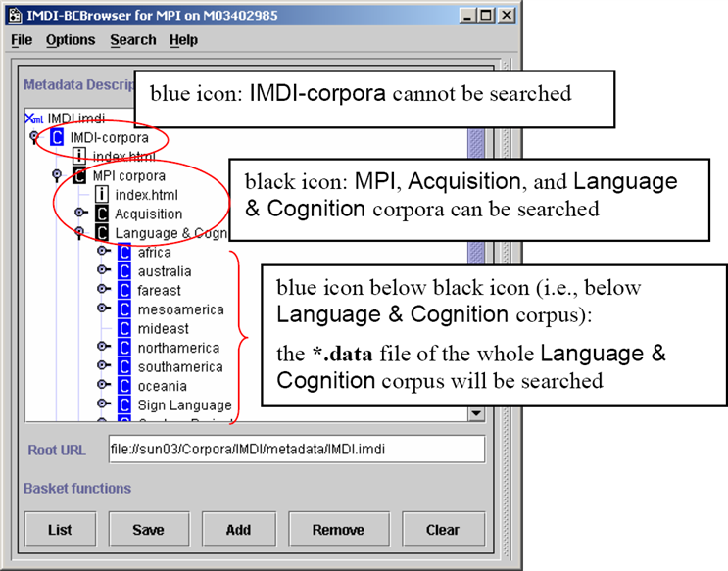Maximize the IMDI-BCBrowser window
The width and height of the screenshot is (728, 571).
click(x=487, y=16)
